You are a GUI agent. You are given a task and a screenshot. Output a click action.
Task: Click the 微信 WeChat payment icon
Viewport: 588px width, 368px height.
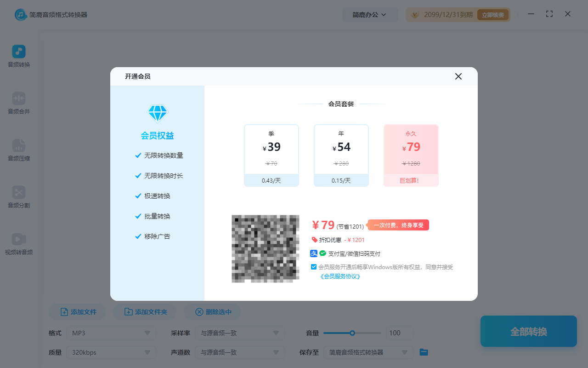[x=322, y=253]
